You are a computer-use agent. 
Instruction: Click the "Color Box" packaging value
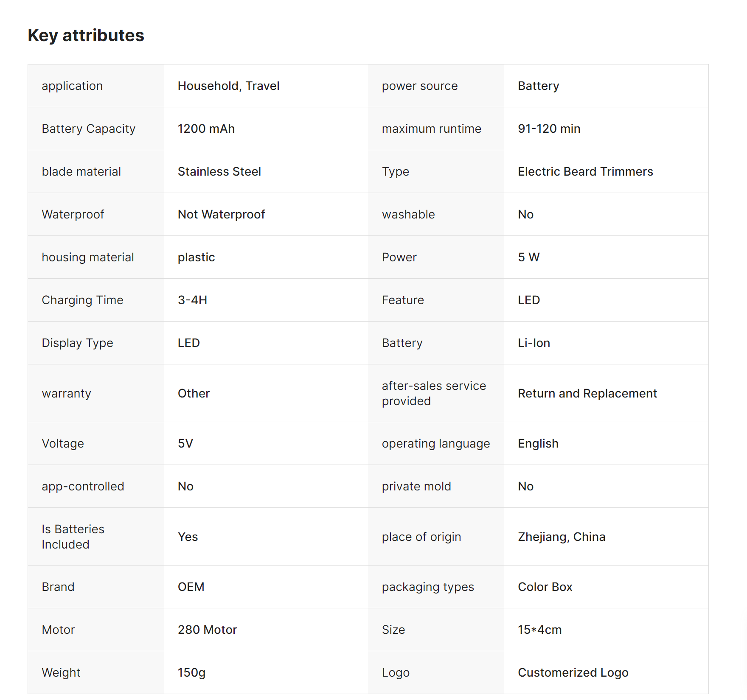click(x=545, y=587)
